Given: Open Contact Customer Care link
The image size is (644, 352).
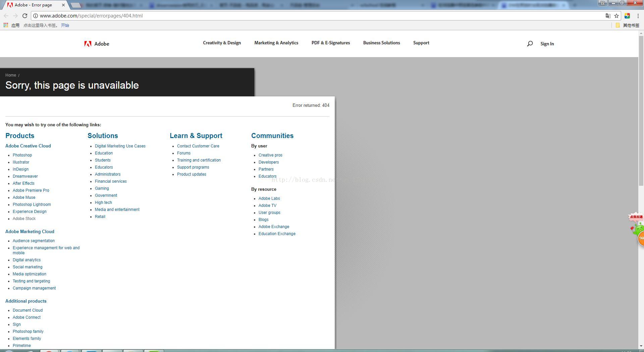Looking at the screenshot, I should [x=198, y=146].
